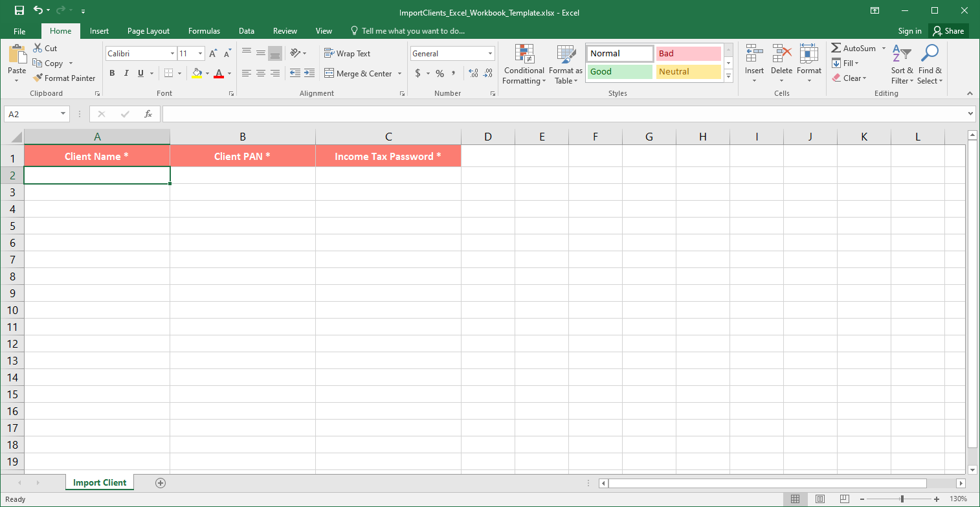Align text right in the cell
980x507 pixels.
[x=275, y=73]
